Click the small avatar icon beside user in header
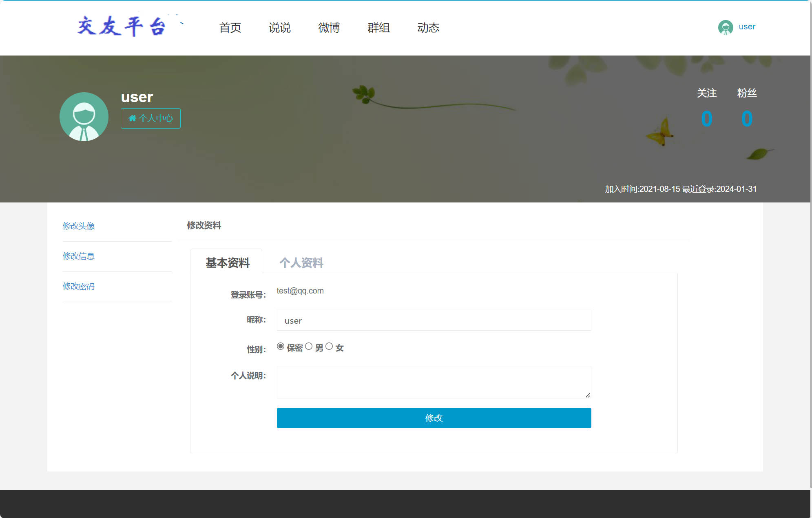Image resolution: width=812 pixels, height=518 pixels. tap(726, 27)
